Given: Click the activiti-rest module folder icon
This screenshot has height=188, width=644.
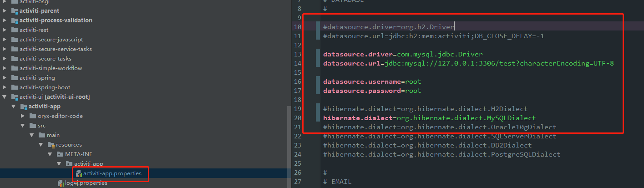Looking at the screenshot, I should click(15, 30).
